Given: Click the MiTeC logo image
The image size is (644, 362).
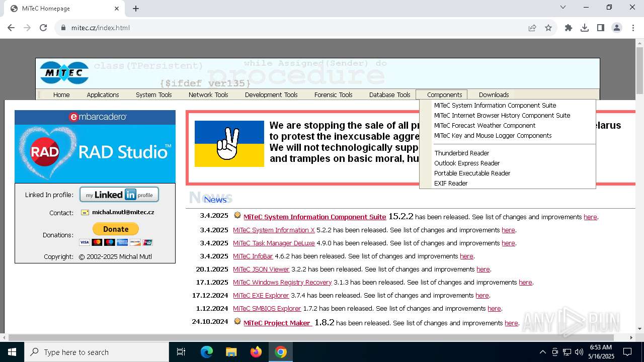Looking at the screenshot, I should point(64,73).
